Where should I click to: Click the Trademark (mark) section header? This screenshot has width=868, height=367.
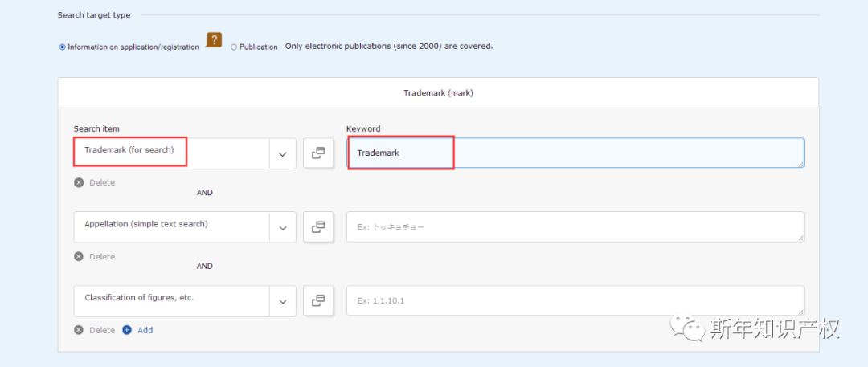(438, 93)
